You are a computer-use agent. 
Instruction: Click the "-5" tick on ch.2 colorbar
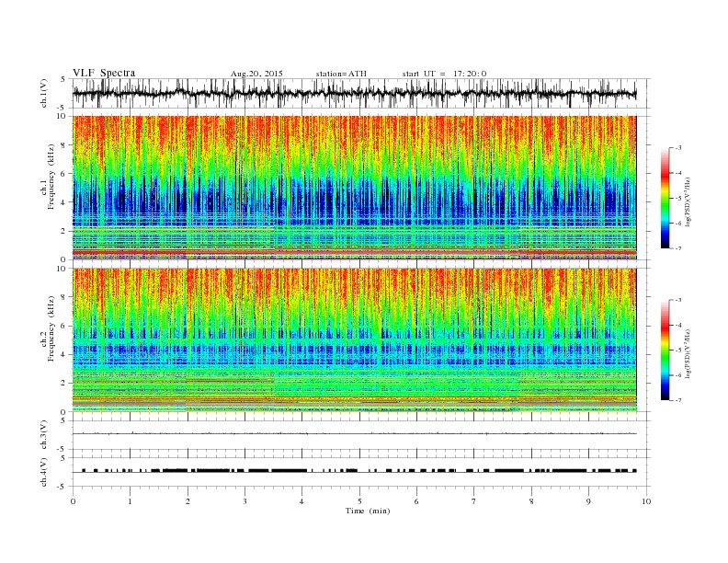677,350
